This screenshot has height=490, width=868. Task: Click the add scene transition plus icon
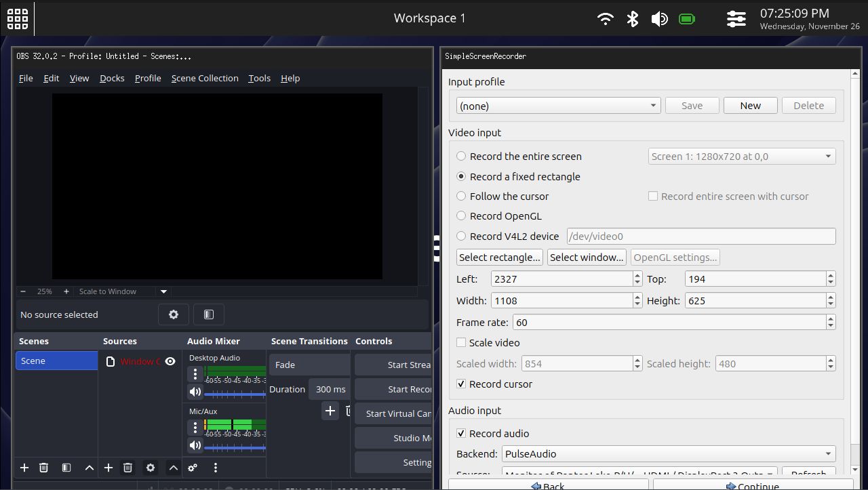point(330,411)
